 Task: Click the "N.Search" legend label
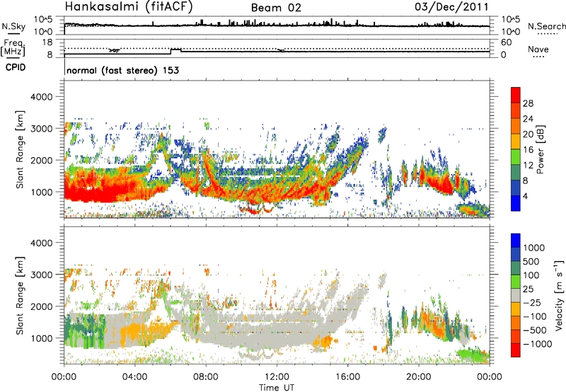coord(546,26)
